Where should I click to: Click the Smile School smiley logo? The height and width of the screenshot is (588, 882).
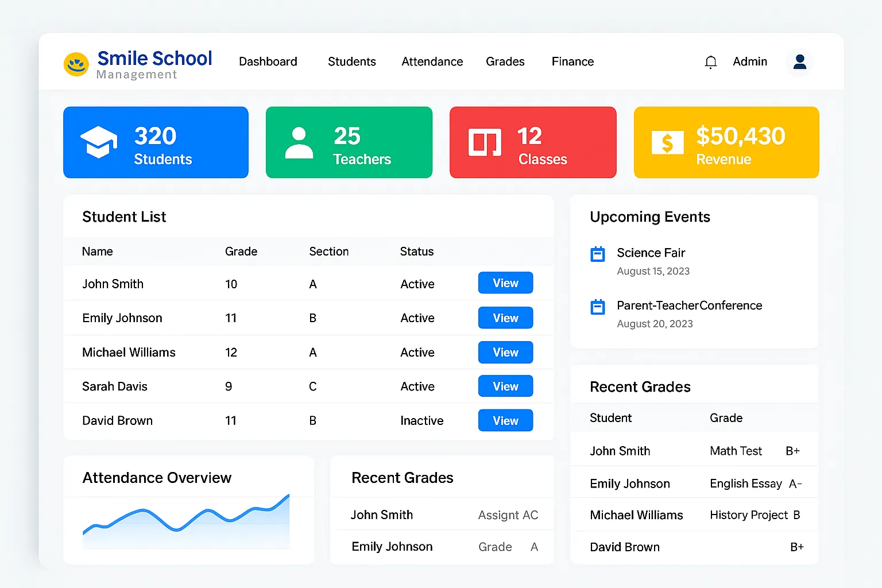[76, 64]
